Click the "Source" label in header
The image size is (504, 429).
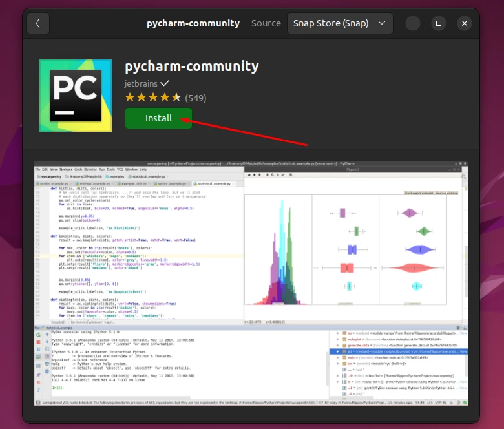(x=266, y=23)
